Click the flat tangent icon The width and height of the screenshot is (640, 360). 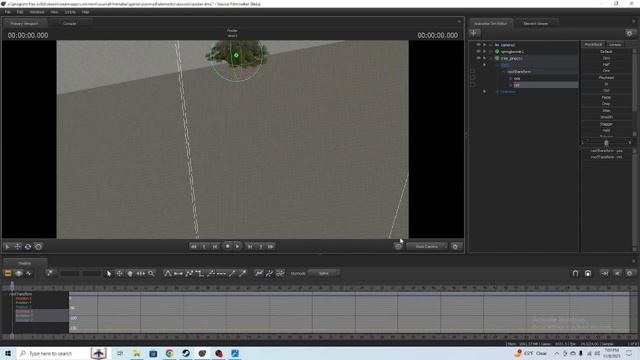tap(178, 273)
